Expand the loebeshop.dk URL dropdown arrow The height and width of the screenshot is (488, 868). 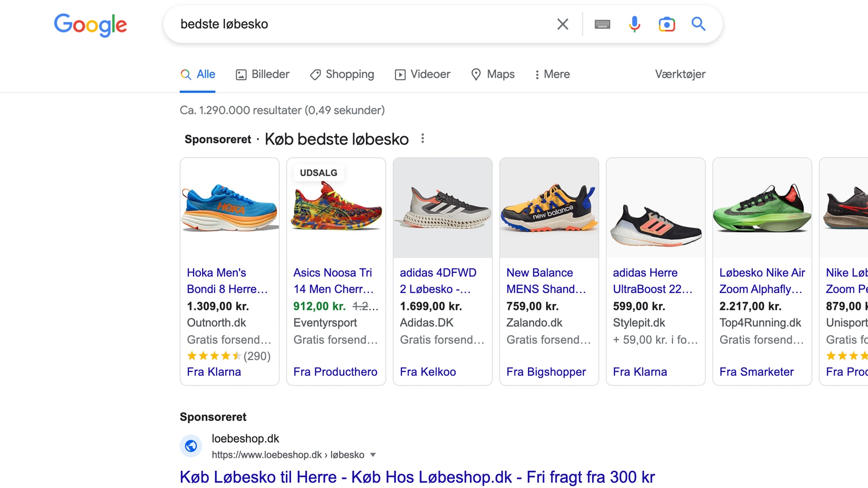click(x=373, y=455)
